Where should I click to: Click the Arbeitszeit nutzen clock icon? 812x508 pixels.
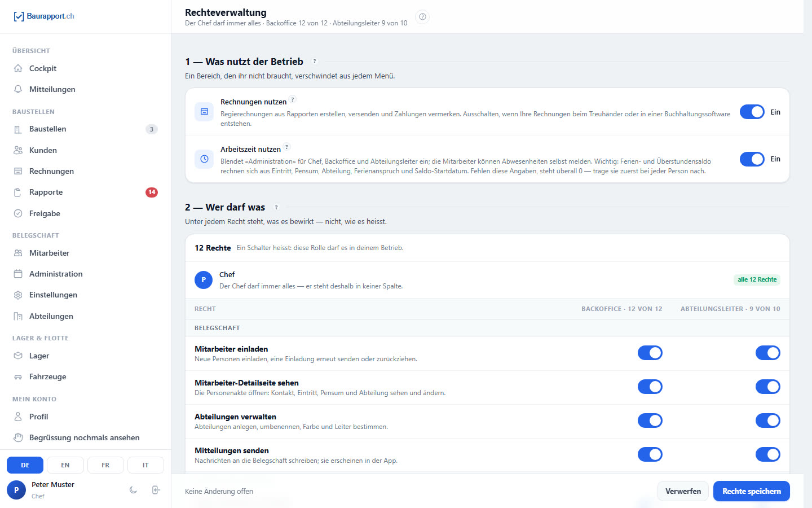[x=204, y=159]
